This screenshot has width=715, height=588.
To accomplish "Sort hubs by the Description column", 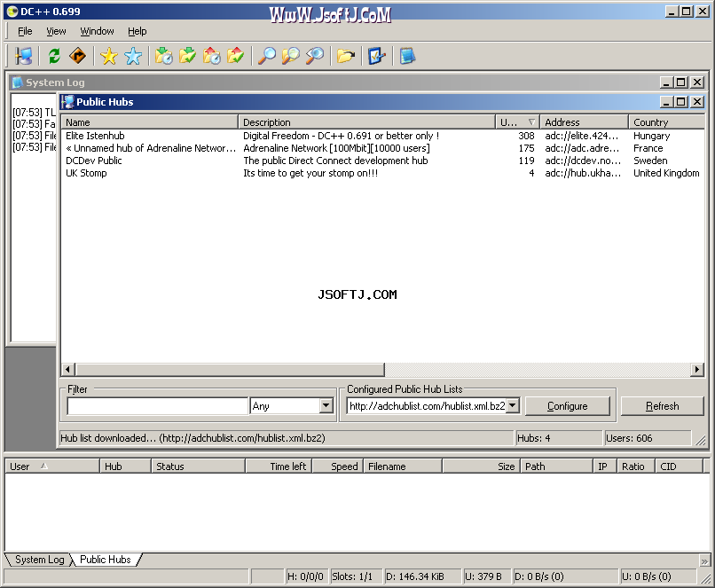I will [x=366, y=122].
